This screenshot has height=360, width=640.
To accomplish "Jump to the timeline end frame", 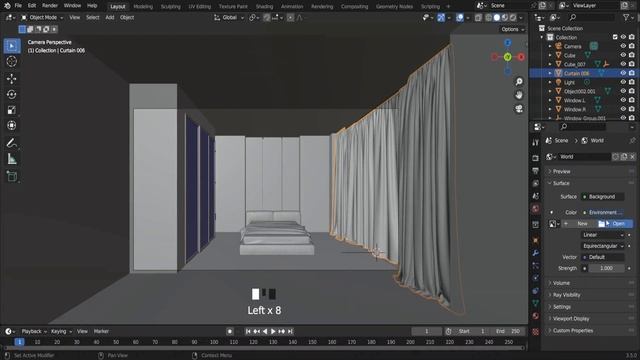I will tap(290, 331).
